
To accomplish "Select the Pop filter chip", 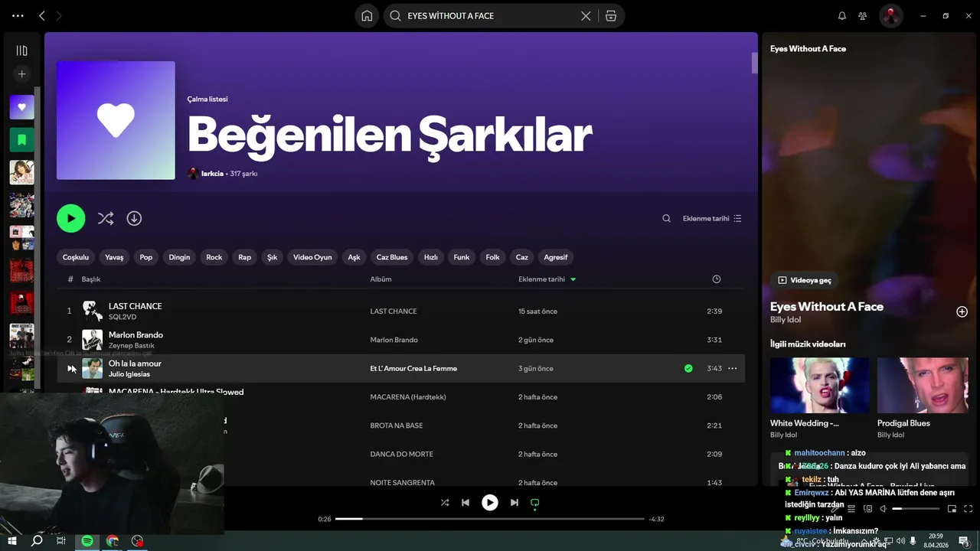I will click(146, 257).
